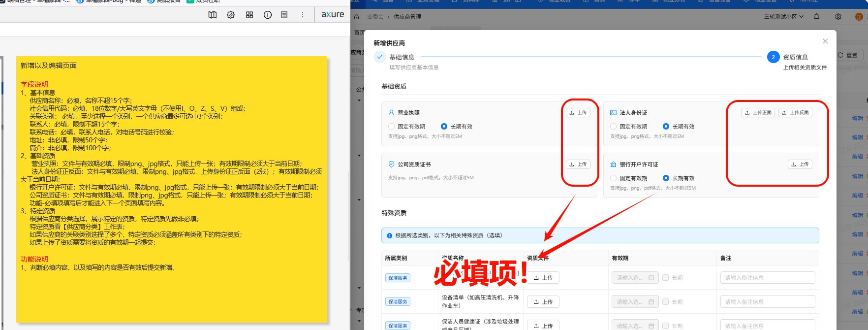The image size is (868, 330).
Task: Click the 有效期 column header
Action: [620, 258]
